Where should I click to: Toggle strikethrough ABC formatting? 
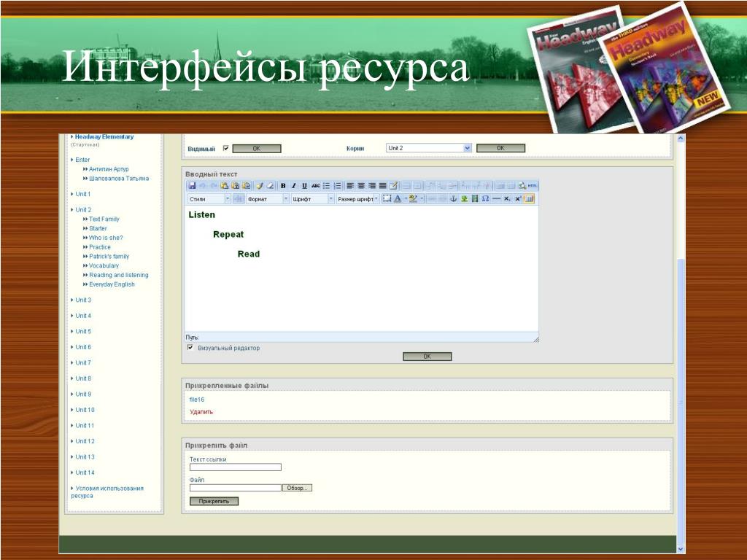click(315, 186)
